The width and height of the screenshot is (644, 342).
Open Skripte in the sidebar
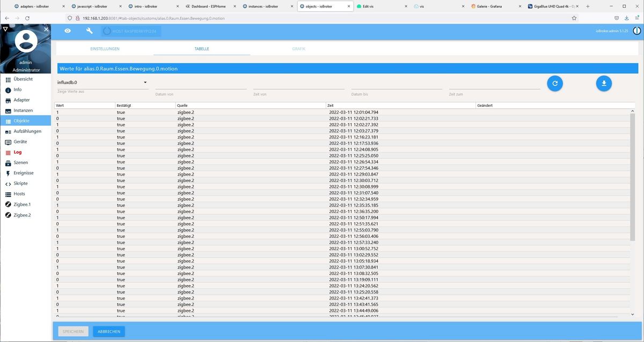pyautogui.click(x=20, y=184)
